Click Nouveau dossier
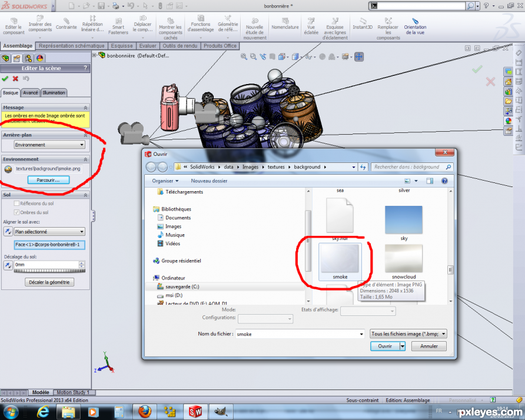525x420 pixels. pyautogui.click(x=209, y=181)
